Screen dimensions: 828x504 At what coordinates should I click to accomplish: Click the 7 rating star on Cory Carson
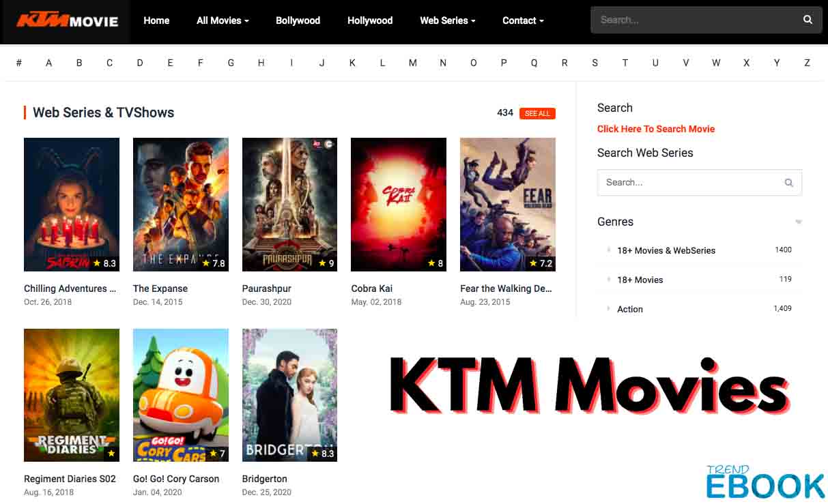coord(213,454)
